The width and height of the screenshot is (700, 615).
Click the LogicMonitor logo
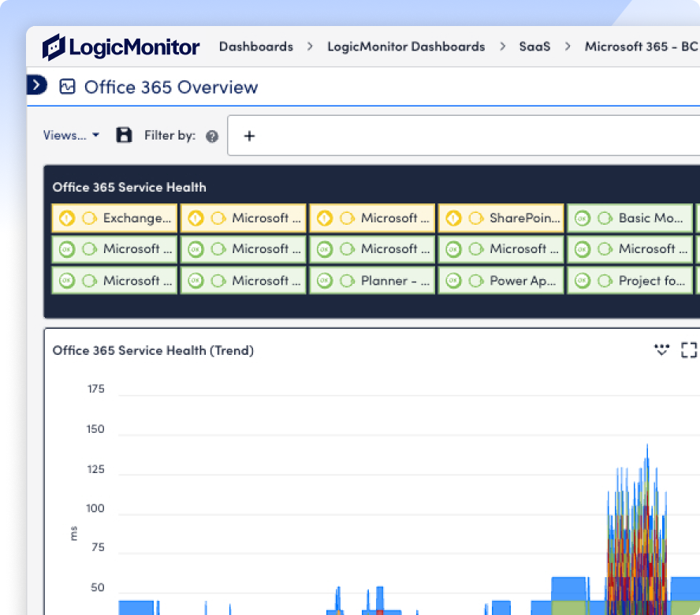(x=121, y=47)
